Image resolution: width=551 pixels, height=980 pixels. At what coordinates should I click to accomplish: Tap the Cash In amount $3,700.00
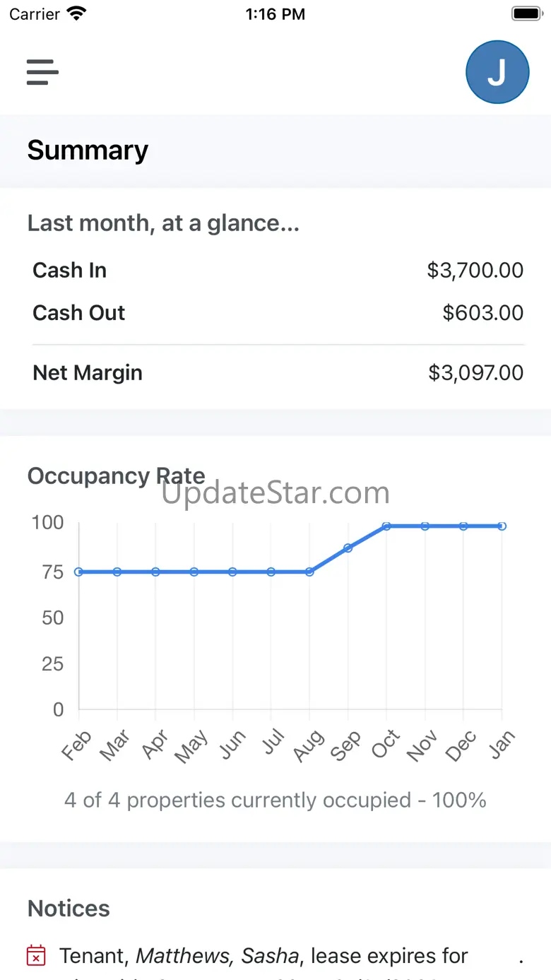coord(475,270)
